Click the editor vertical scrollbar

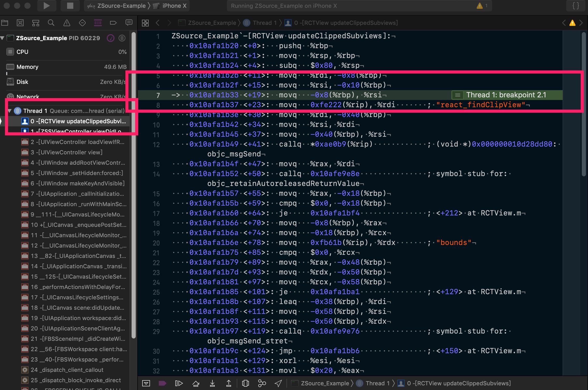tap(584, 104)
